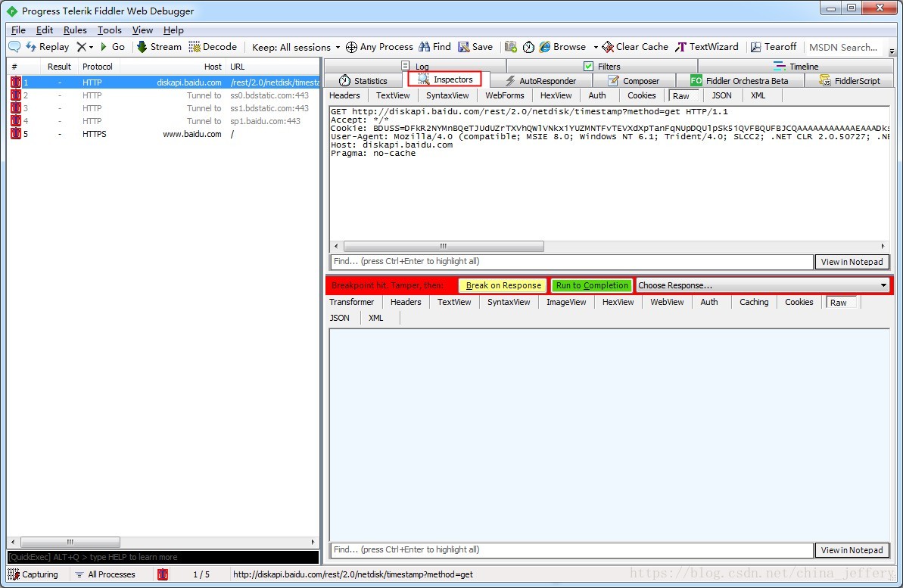This screenshot has width=903, height=588.
Task: Click Any Process target picker
Action: [x=379, y=47]
